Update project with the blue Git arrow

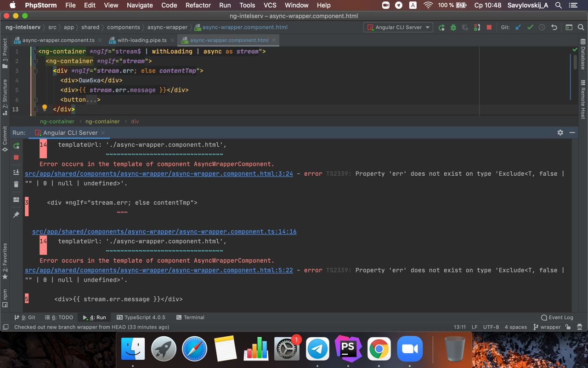(518, 27)
